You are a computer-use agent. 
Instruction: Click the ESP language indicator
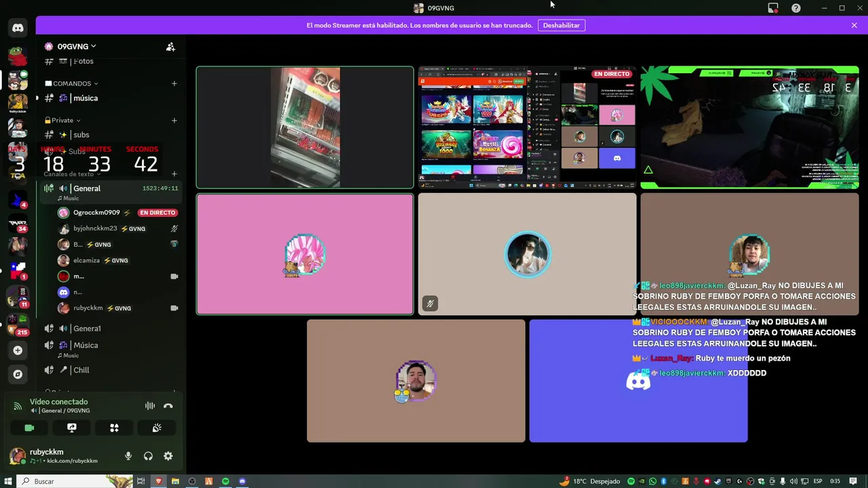[818, 481]
